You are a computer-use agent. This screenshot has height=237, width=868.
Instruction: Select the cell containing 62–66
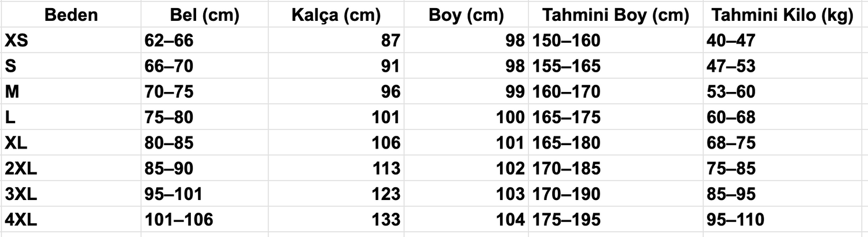204,40
